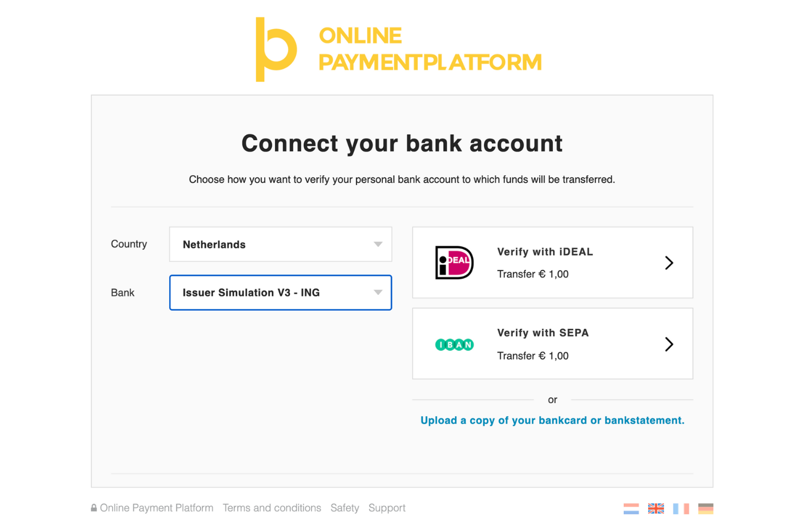798x532 pixels.
Task: Open the Bank selection dropdown
Action: pos(280,293)
